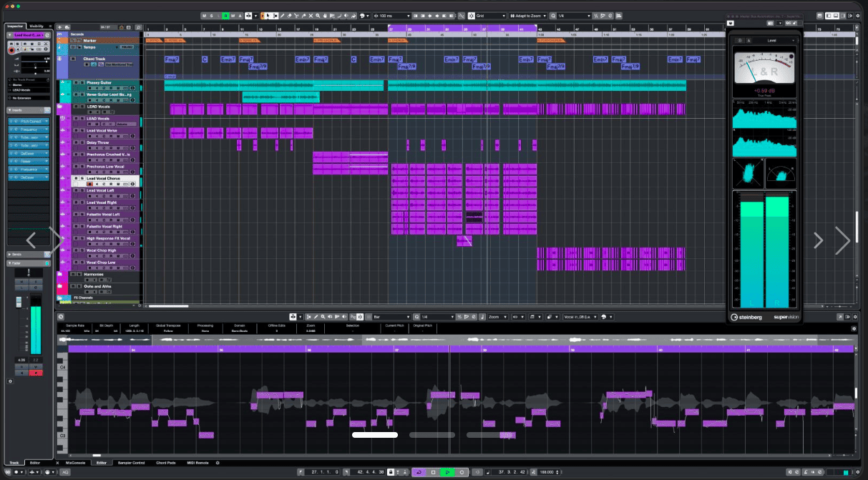Open the Sampler Control tab

click(131, 463)
